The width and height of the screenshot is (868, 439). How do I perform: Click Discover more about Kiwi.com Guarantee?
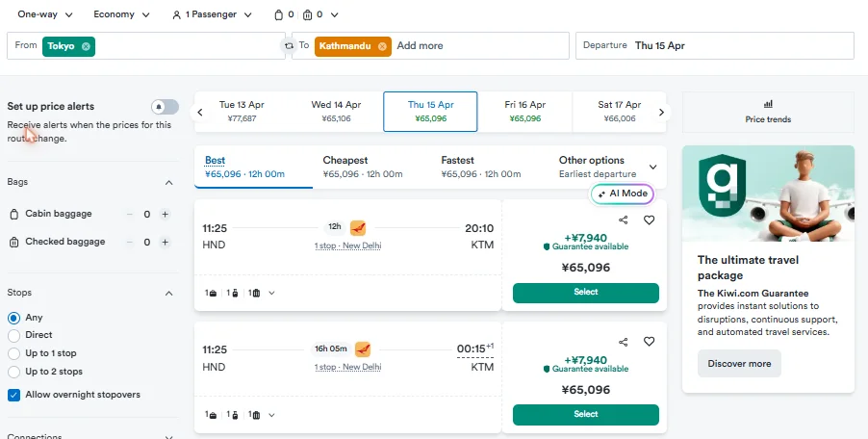click(739, 364)
